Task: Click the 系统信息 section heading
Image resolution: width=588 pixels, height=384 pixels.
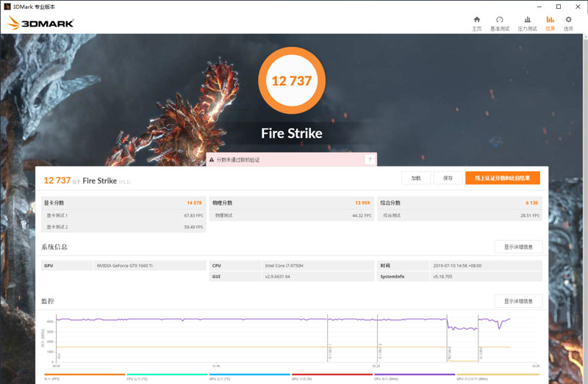Action: pyautogui.click(x=54, y=247)
